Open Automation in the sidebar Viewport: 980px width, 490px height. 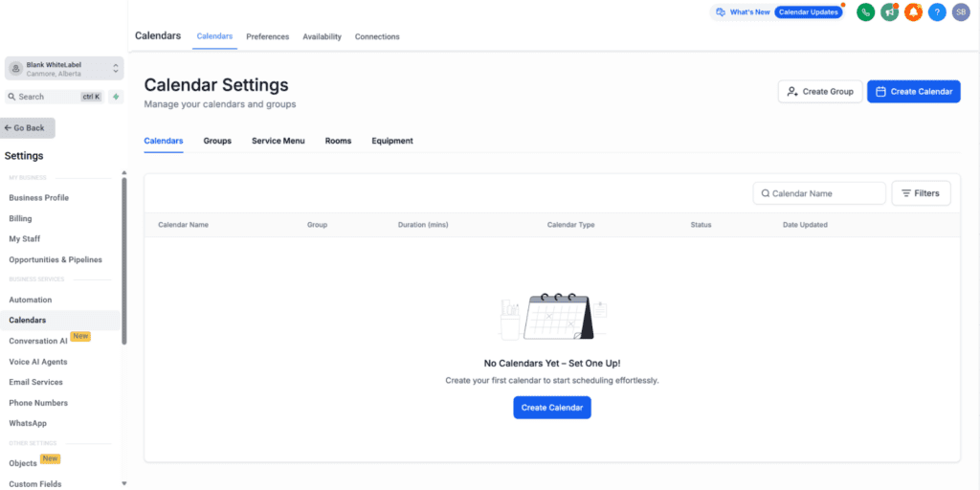[30, 300]
